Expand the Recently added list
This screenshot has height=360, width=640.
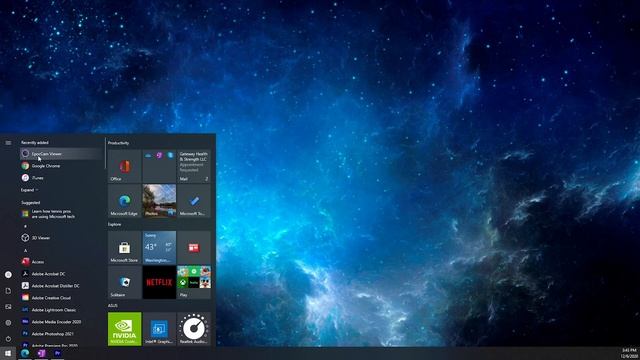(x=29, y=190)
